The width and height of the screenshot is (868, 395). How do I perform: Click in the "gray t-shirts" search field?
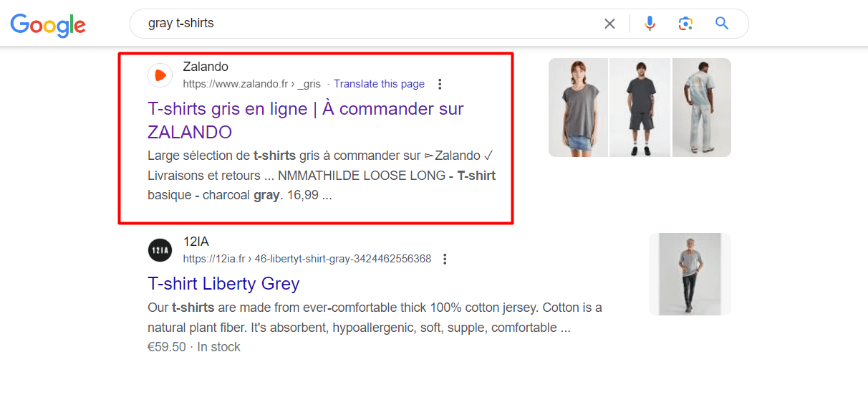358,24
